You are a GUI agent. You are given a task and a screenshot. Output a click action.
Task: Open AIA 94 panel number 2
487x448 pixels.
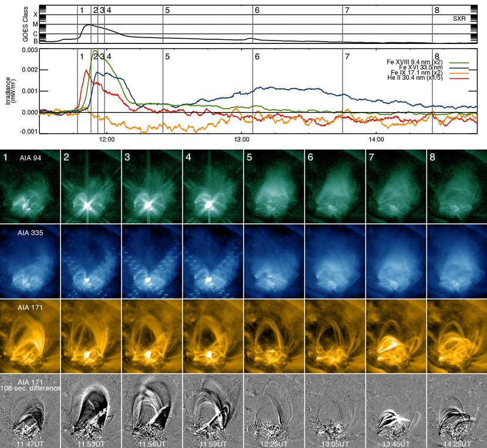(x=91, y=187)
